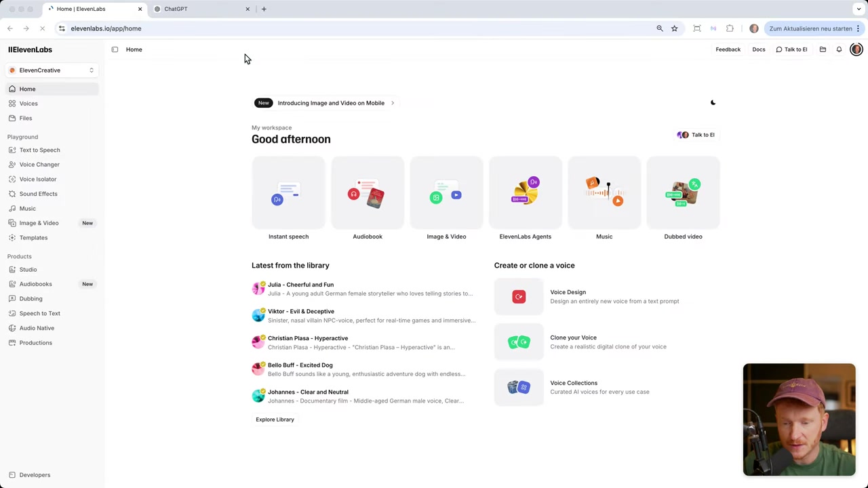The image size is (868, 488).
Task: Open the Chrome three-dot menu
Action: click(858, 28)
